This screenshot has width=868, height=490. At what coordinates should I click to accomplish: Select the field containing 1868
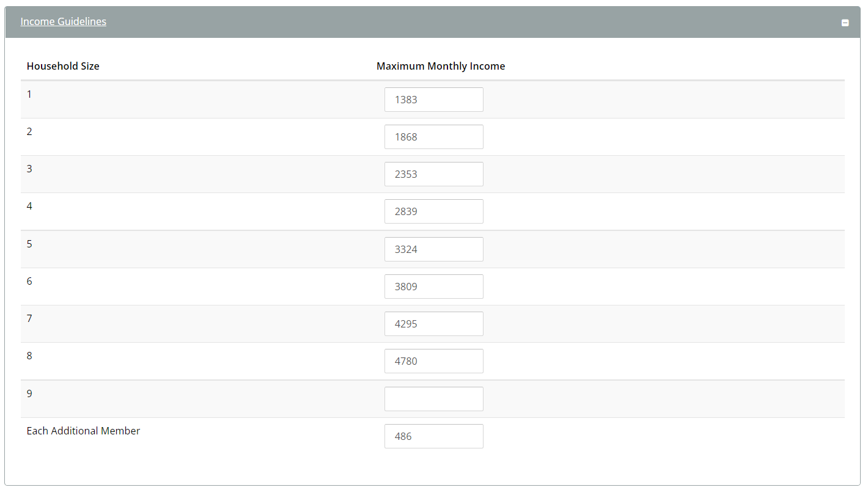pyautogui.click(x=433, y=137)
